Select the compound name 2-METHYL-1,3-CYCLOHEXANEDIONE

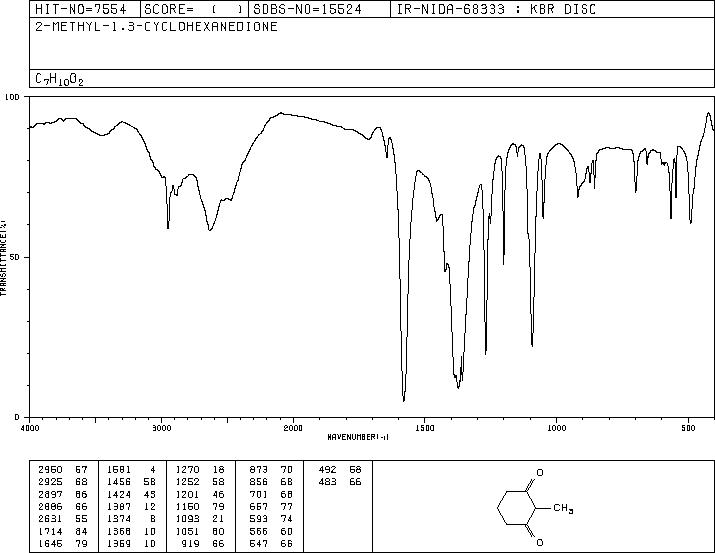tap(156, 26)
